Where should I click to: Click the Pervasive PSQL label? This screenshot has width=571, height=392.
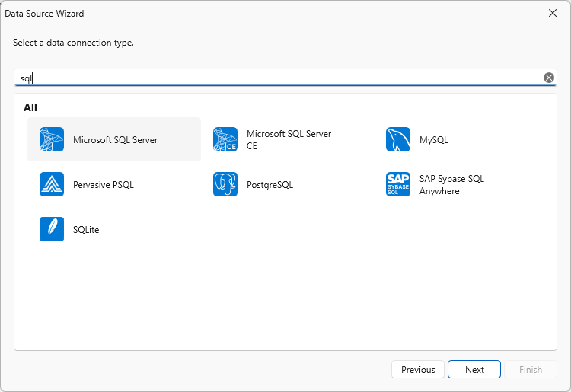[x=103, y=185]
